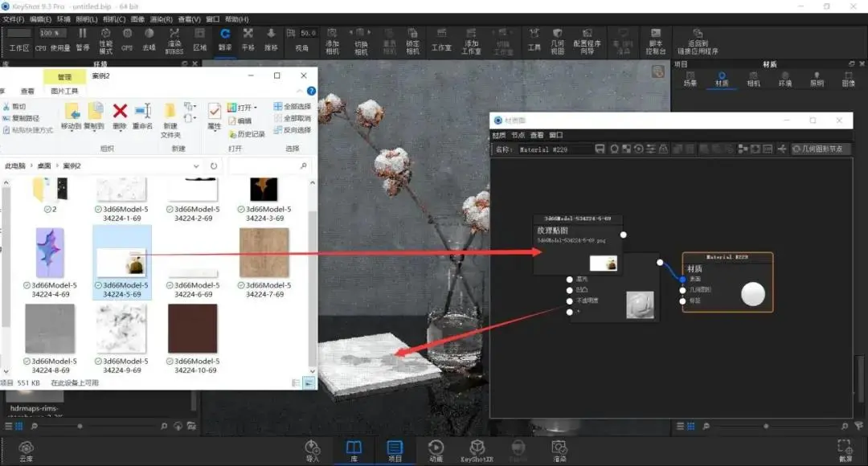Open the 云库 cloud library icon

tap(26, 451)
